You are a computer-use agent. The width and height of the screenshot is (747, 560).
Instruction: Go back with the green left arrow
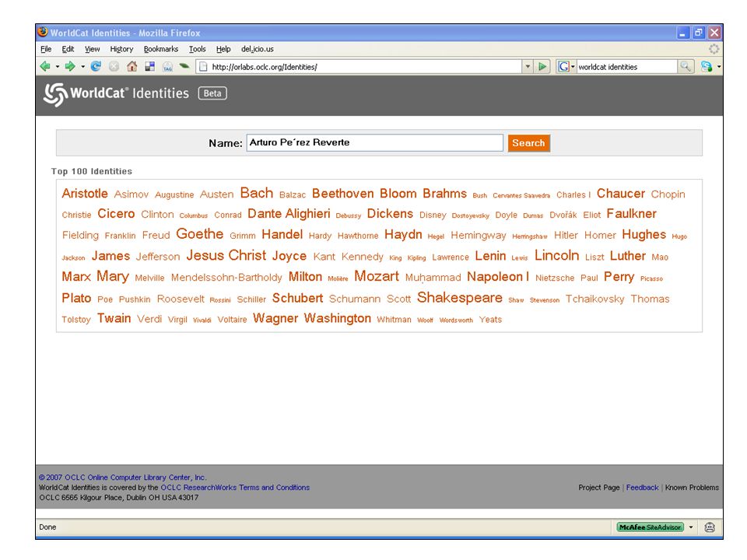coord(45,67)
